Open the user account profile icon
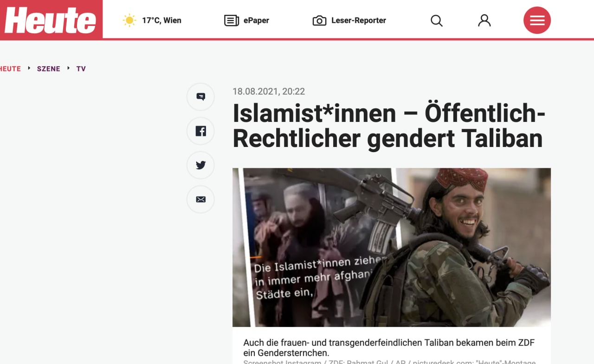 point(484,20)
